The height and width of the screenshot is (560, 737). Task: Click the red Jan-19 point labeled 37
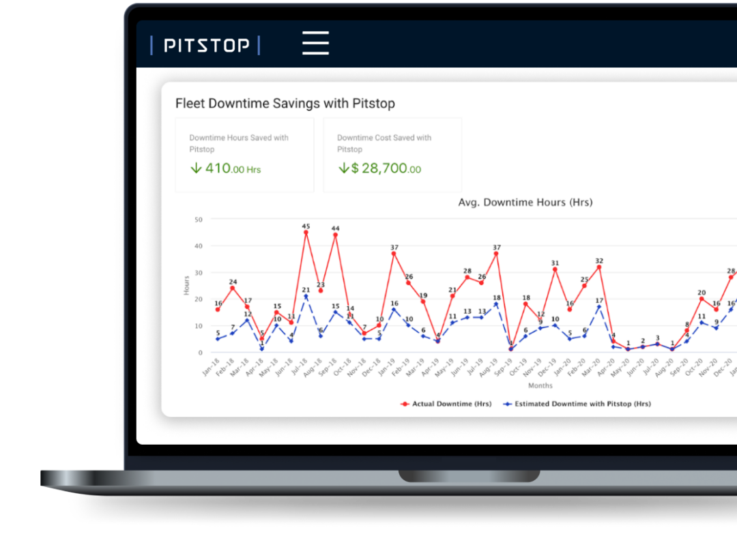pyautogui.click(x=394, y=254)
